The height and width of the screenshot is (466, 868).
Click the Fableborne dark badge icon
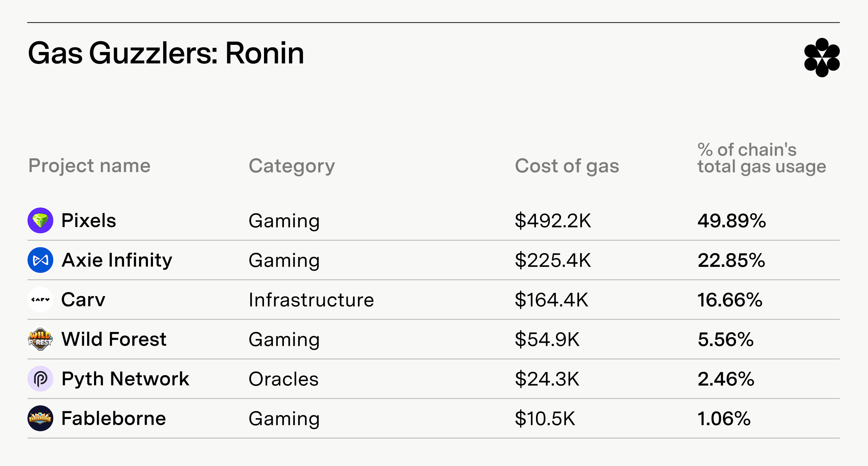pos(41,418)
